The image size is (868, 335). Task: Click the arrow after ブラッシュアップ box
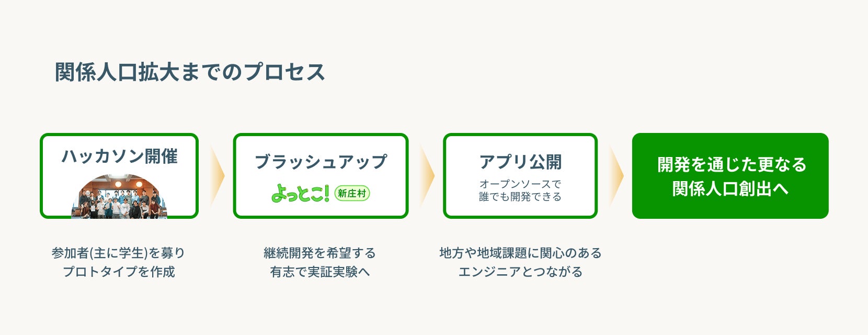[427, 176]
